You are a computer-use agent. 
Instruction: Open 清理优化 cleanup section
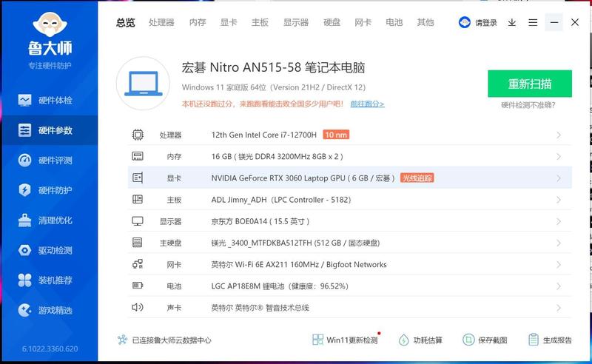coord(45,220)
